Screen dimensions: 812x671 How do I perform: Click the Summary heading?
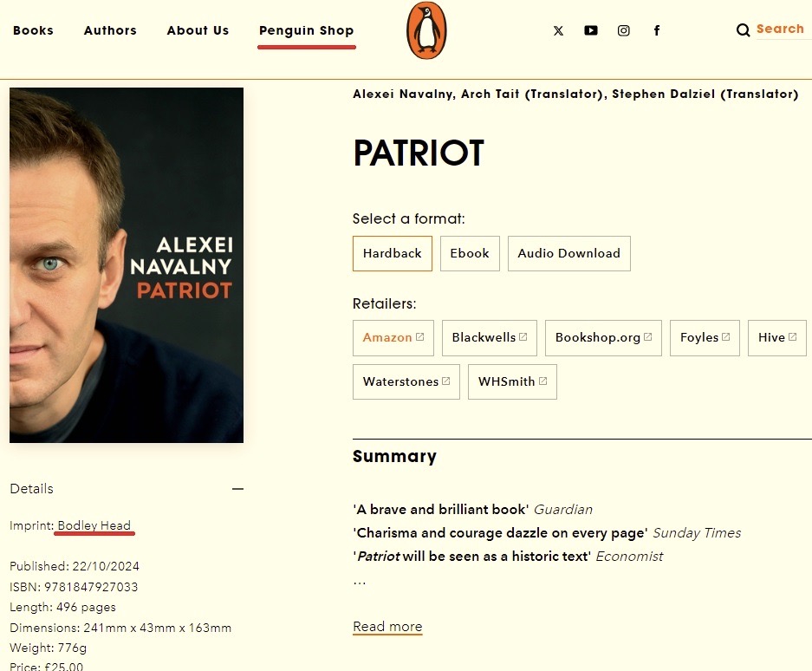pos(394,457)
